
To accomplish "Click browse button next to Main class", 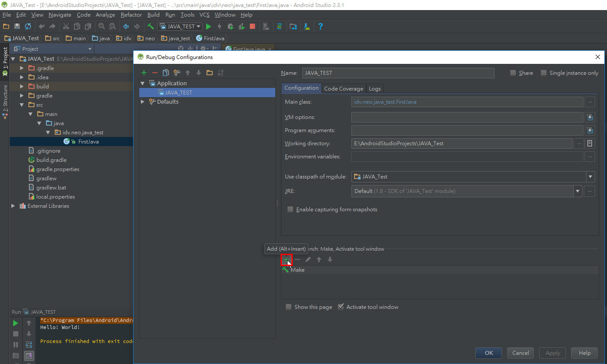I will click(590, 102).
